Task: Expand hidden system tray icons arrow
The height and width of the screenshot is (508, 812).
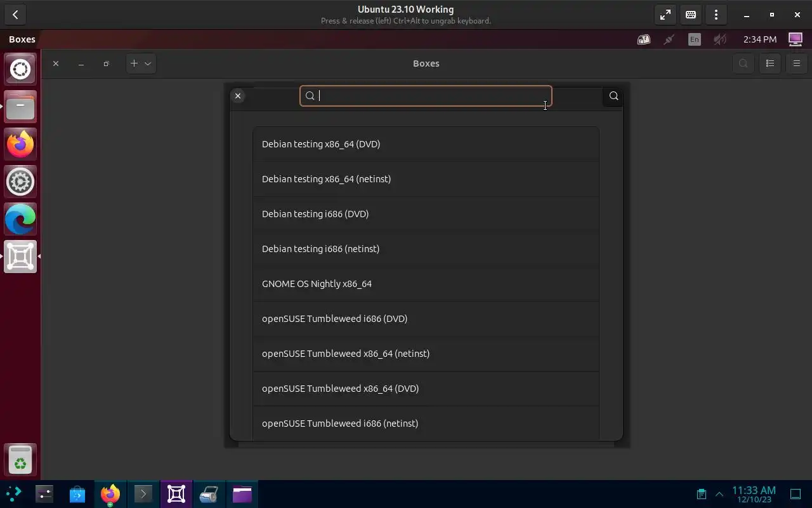Action: tap(719, 494)
